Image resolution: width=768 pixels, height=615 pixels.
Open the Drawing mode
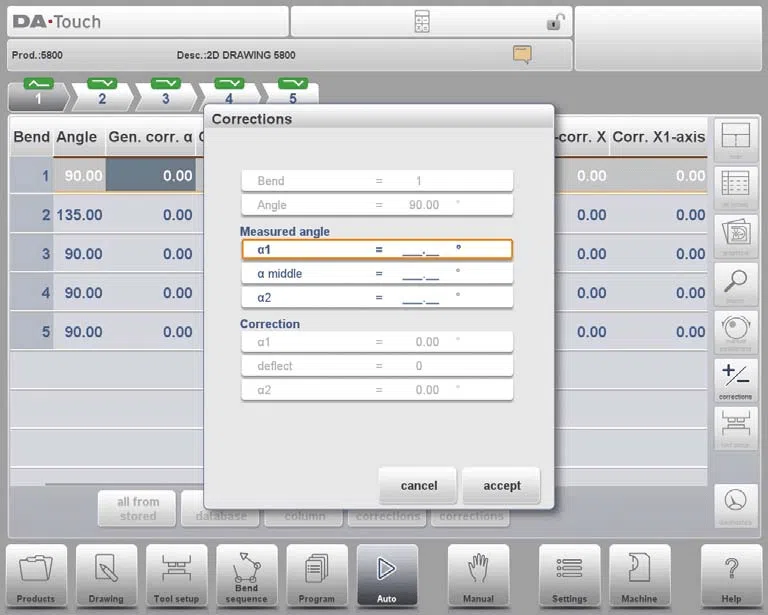[x=106, y=576]
